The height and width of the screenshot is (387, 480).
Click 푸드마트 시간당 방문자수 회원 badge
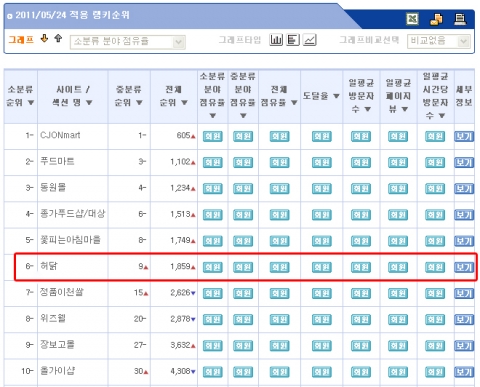(x=435, y=162)
